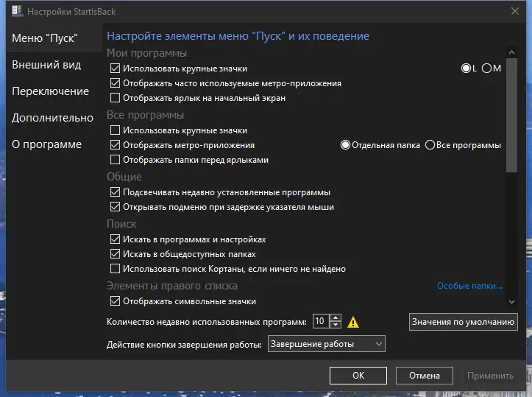Click the StartIsBack app icon in title bar
This screenshot has width=532, height=397.
coord(17,11)
